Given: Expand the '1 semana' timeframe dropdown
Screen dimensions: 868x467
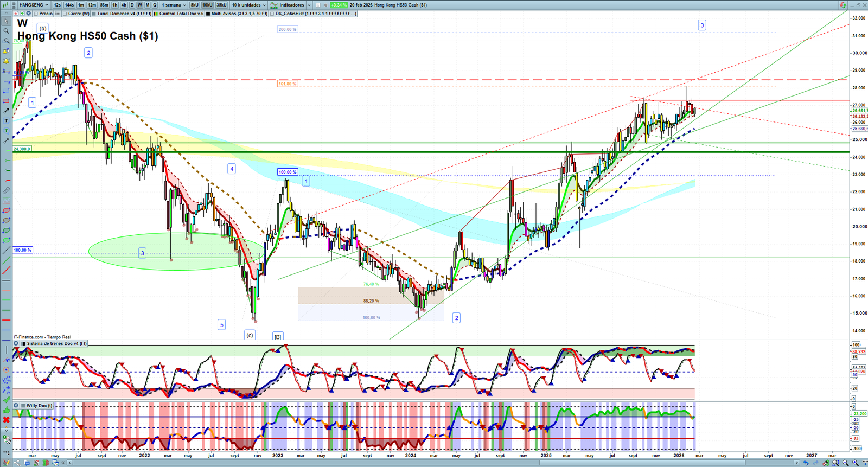Looking at the screenshot, I should [174, 5].
